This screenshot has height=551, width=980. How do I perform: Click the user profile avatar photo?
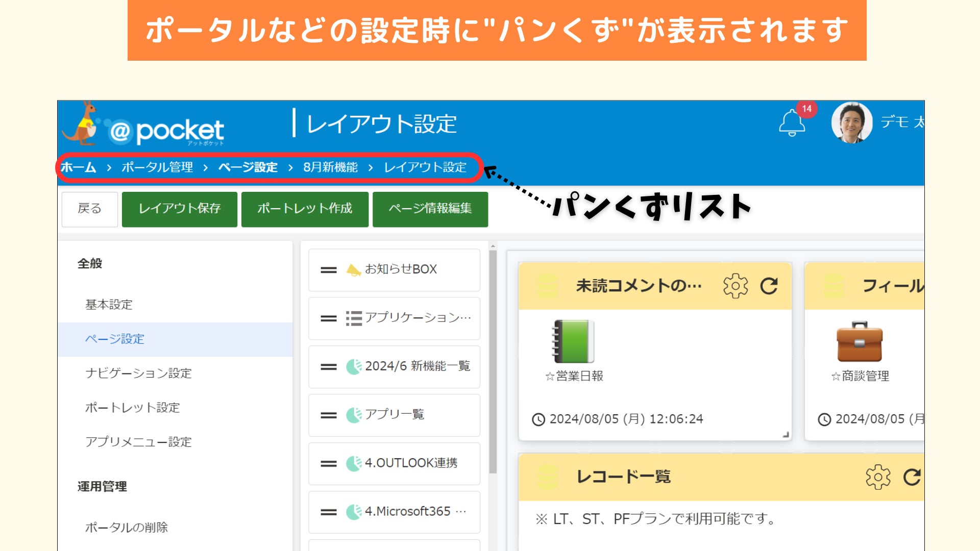pos(851,123)
